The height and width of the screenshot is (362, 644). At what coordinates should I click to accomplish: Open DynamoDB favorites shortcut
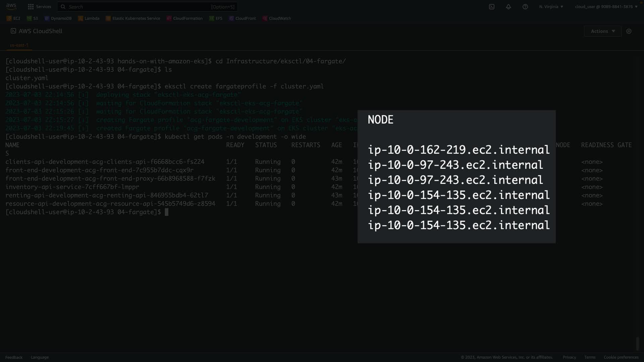click(x=58, y=18)
